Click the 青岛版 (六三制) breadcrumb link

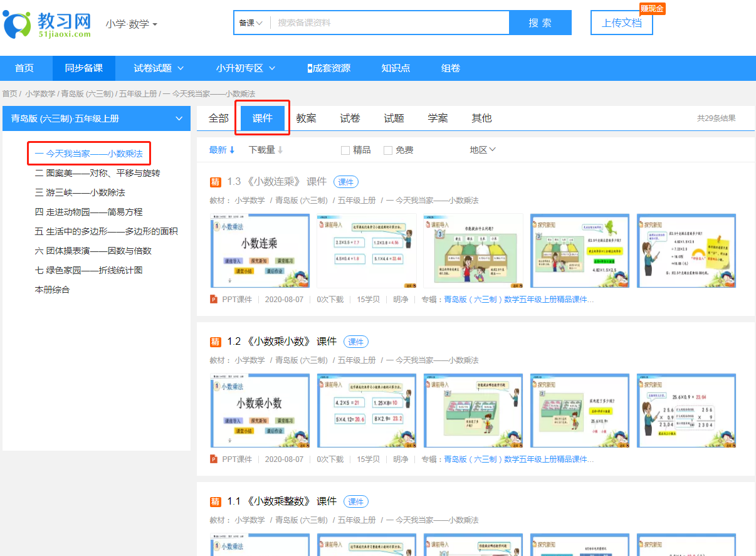(87, 93)
